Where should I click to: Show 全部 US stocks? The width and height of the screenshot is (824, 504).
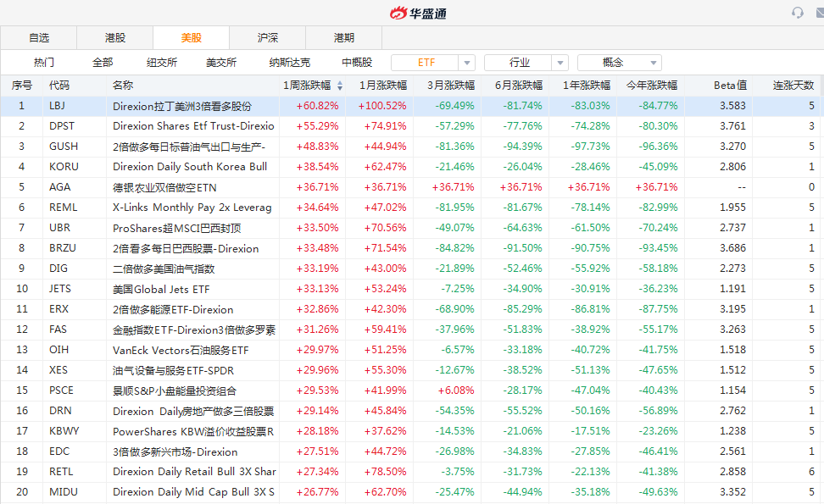point(103,63)
